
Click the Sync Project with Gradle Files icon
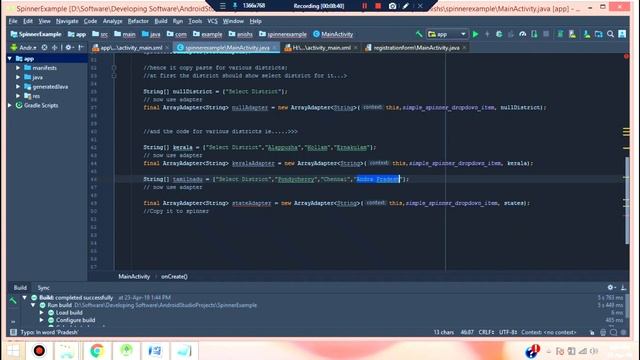[x=560, y=34]
